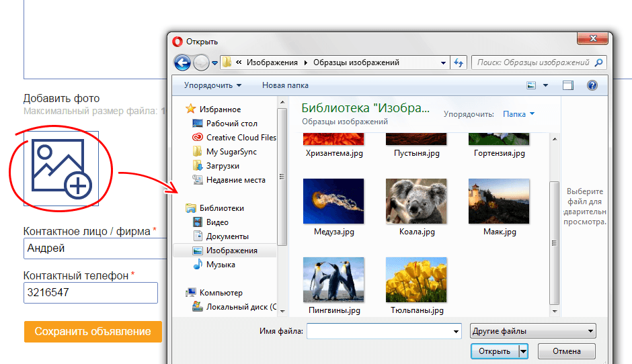Select My SugarSync folder in sidebar
Screen dimensions: 632x364
[231, 152]
